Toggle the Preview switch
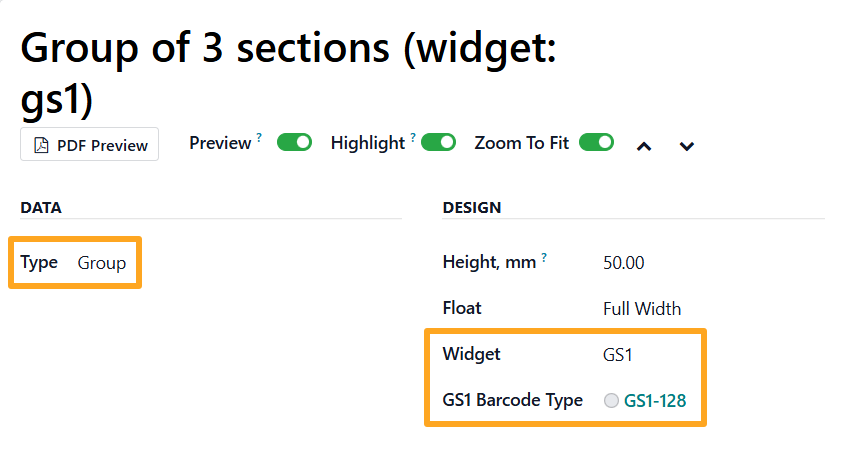The height and width of the screenshot is (454, 852). 294,143
